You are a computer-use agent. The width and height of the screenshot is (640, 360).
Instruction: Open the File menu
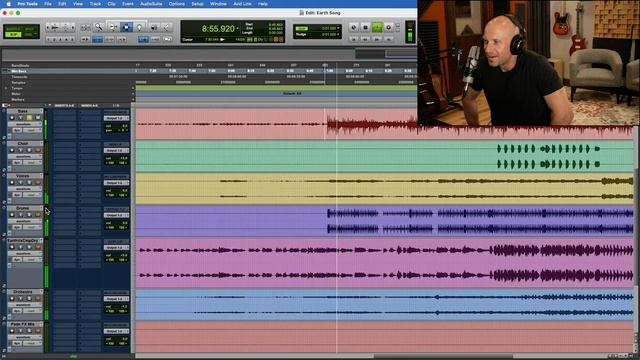click(x=48, y=4)
